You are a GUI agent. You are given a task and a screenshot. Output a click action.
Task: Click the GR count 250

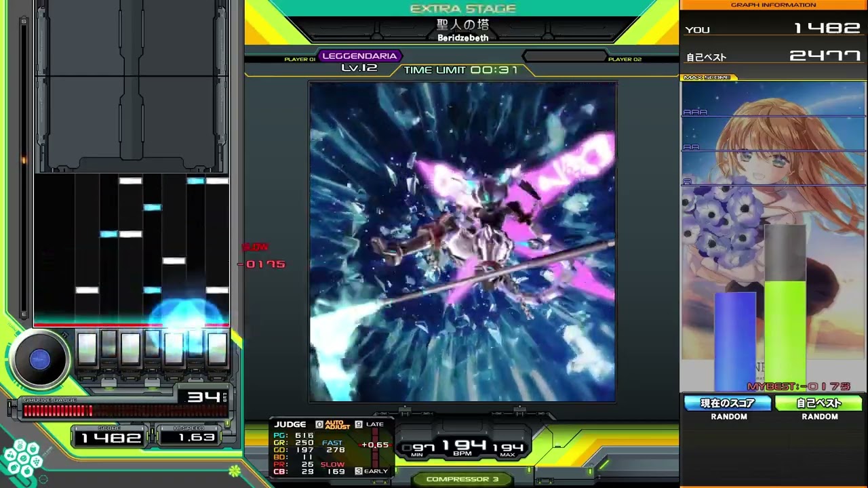pyautogui.click(x=304, y=443)
